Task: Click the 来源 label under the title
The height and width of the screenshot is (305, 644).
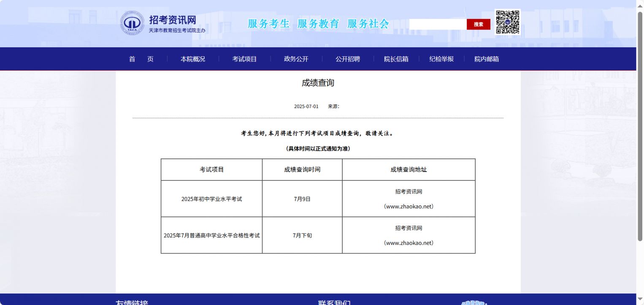Action: pos(334,106)
